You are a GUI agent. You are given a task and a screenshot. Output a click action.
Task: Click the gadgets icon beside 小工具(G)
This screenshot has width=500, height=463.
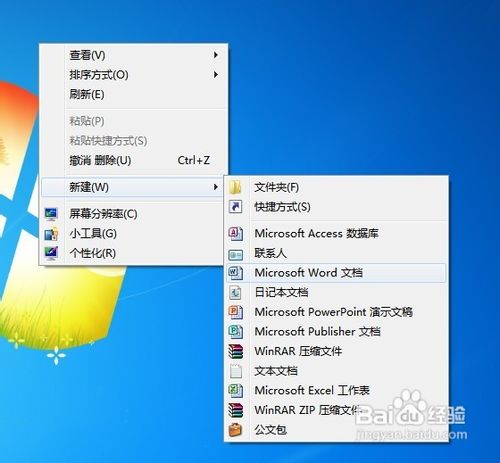(x=51, y=234)
